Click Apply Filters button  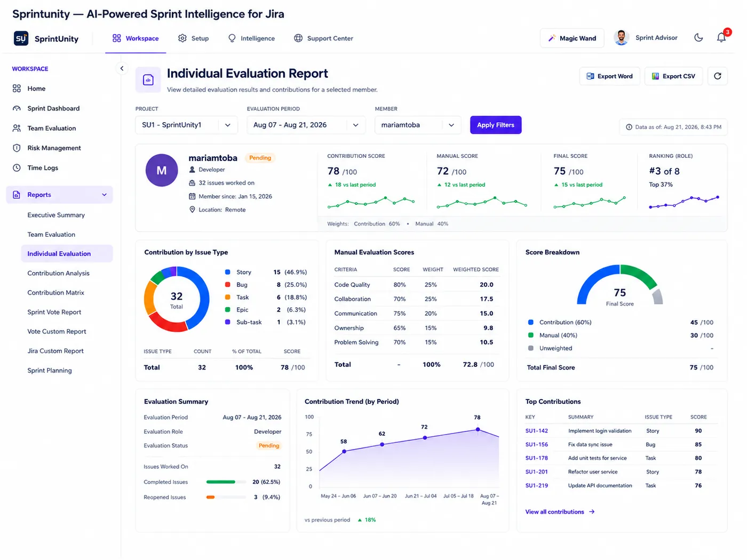[496, 125]
